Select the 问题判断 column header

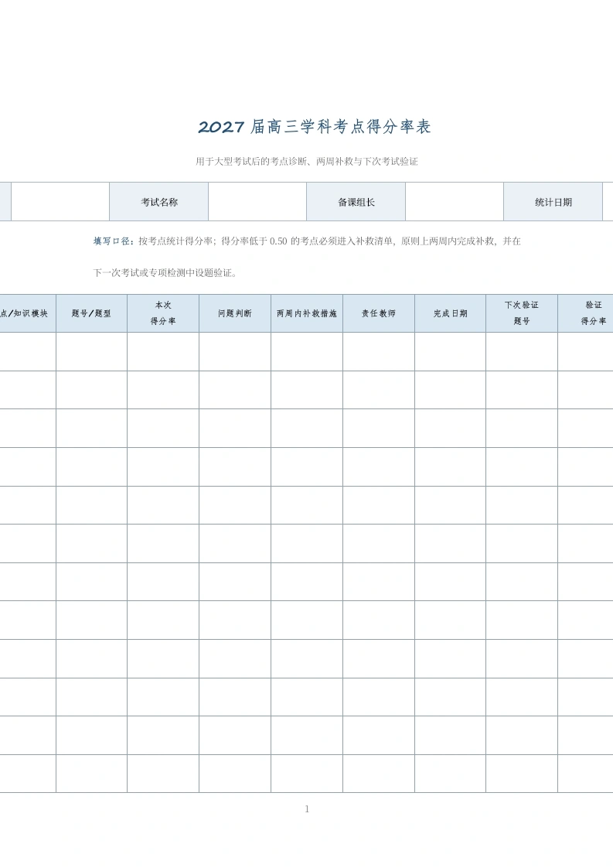[235, 313]
